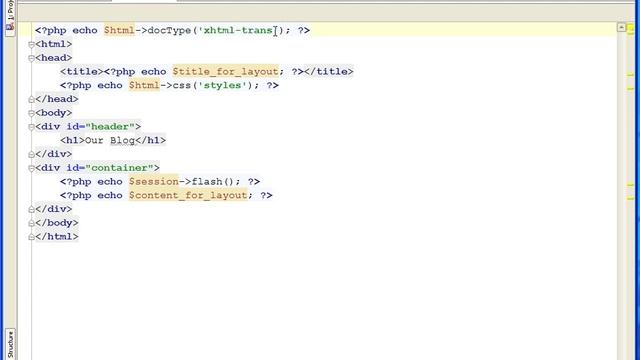Click the <head> tag text
The height and width of the screenshot is (360, 640).
(x=53, y=58)
